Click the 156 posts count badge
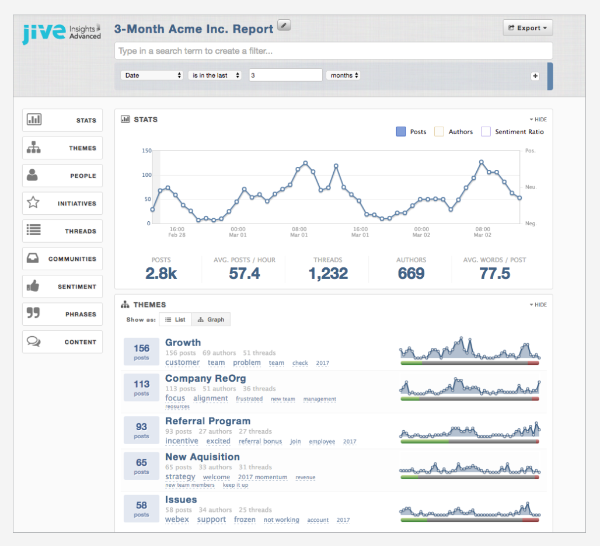 coord(141,352)
